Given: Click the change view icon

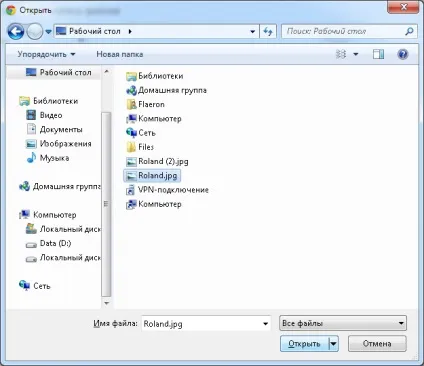Looking at the screenshot, I should tap(341, 54).
